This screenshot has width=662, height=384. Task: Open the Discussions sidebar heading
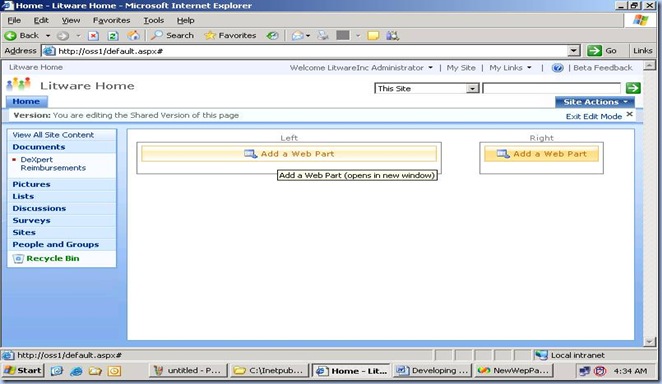pos(39,208)
